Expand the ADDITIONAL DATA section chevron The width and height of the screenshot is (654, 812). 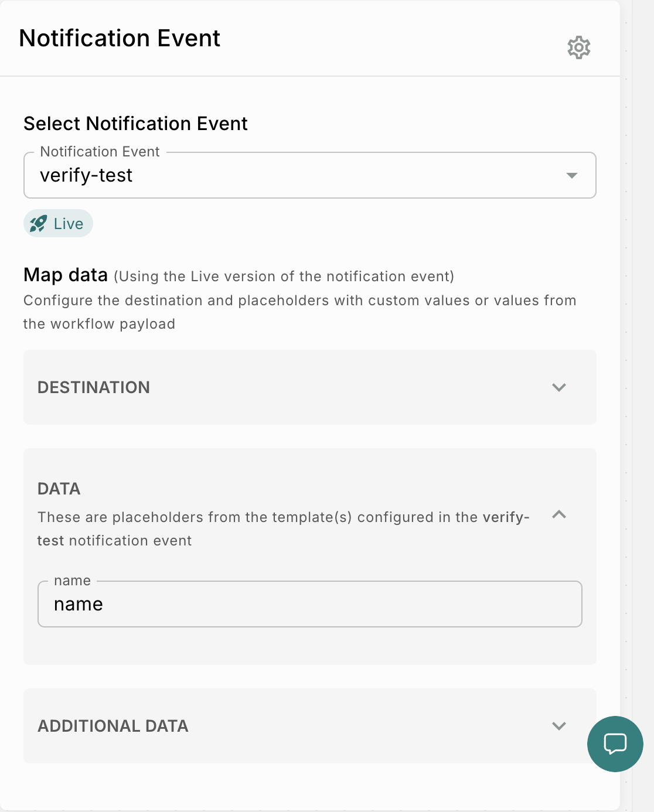(x=559, y=726)
